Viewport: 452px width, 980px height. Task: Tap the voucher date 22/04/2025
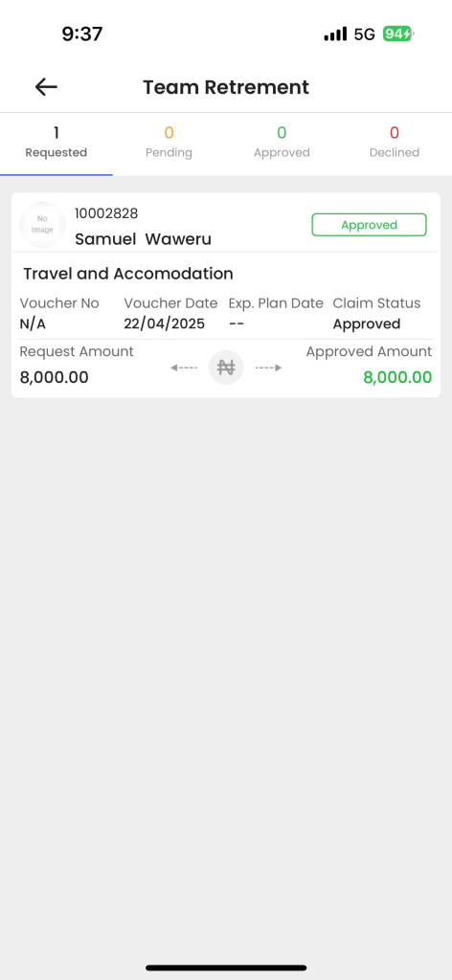[165, 323]
